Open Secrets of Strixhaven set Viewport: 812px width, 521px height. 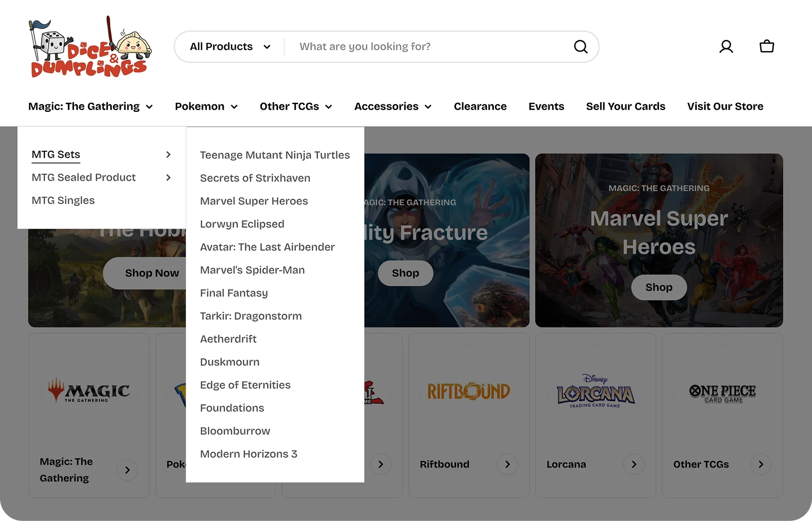click(x=255, y=178)
